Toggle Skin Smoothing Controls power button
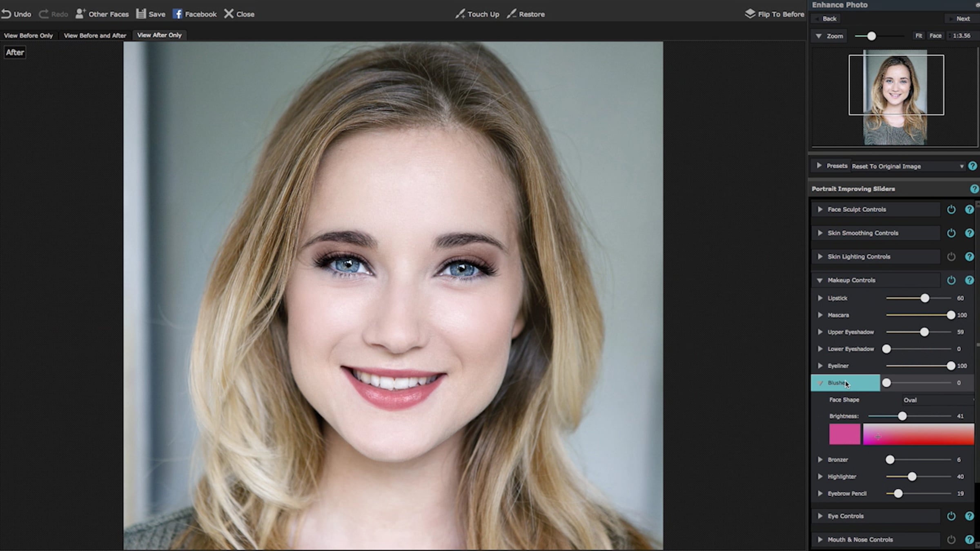980x551 pixels. [x=951, y=233]
